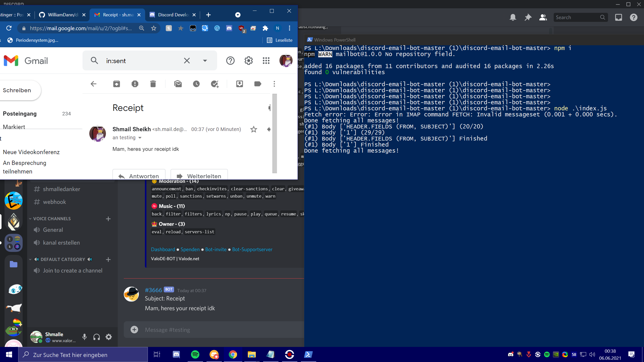Click Windows Start button
The width and height of the screenshot is (644, 362).
point(9,354)
